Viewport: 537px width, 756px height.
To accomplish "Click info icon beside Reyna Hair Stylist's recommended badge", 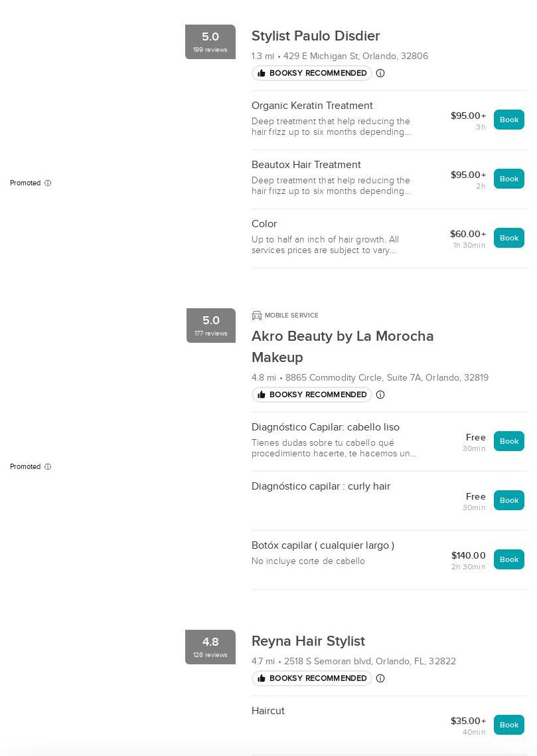I will pos(380,678).
